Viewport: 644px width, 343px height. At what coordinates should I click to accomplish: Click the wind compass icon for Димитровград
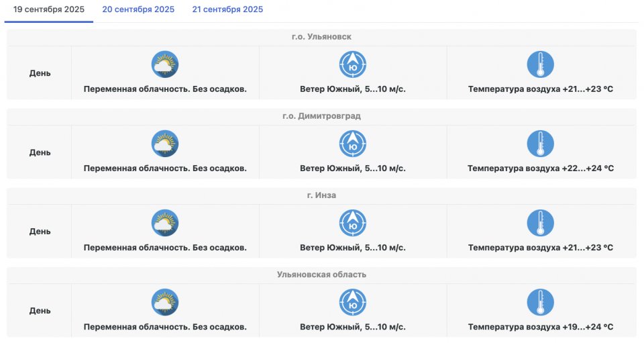coord(353,144)
